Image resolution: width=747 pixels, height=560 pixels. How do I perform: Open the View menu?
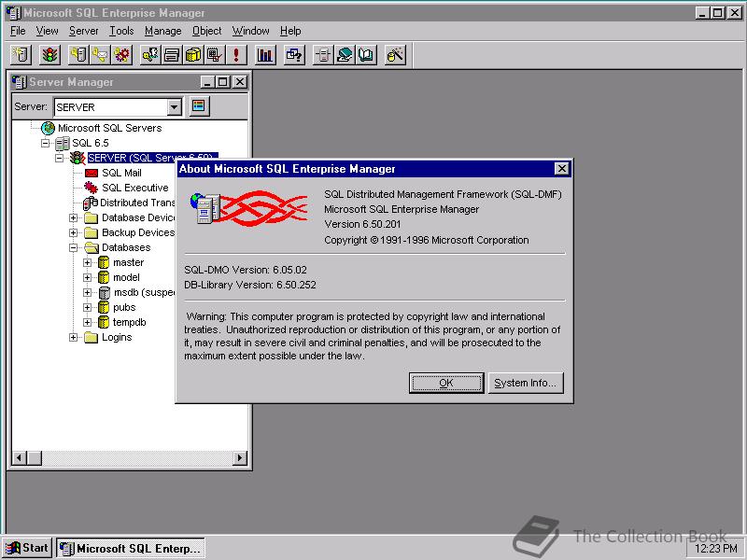(x=48, y=31)
